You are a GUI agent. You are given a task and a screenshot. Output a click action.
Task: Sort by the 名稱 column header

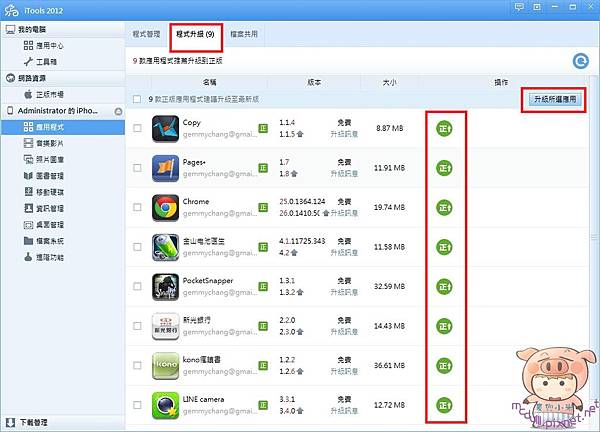click(x=209, y=82)
